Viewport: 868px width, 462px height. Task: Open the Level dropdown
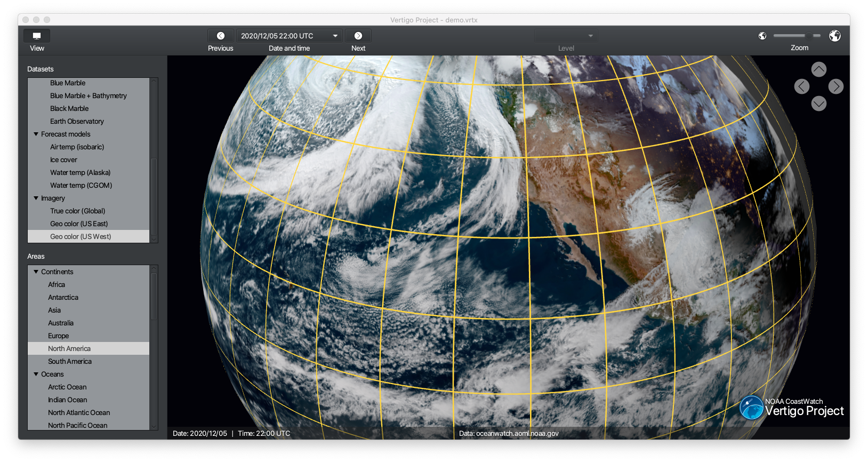(x=566, y=36)
